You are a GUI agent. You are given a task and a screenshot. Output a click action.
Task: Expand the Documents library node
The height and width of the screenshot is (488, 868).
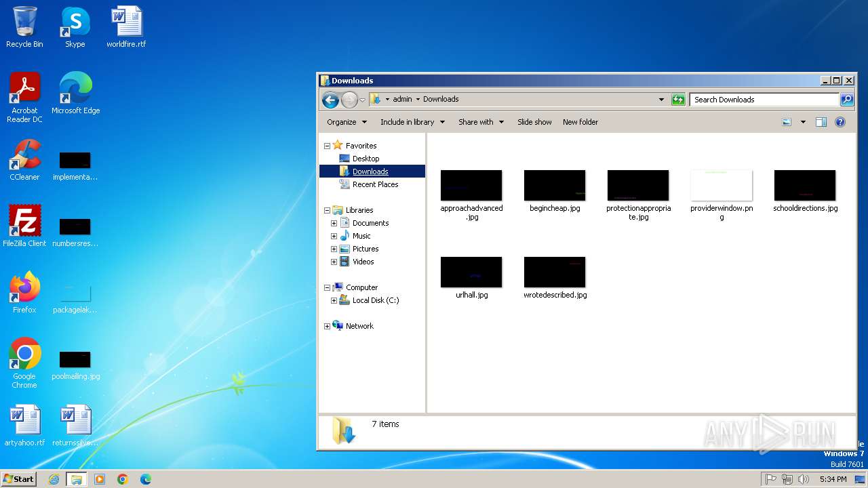pyautogui.click(x=334, y=223)
